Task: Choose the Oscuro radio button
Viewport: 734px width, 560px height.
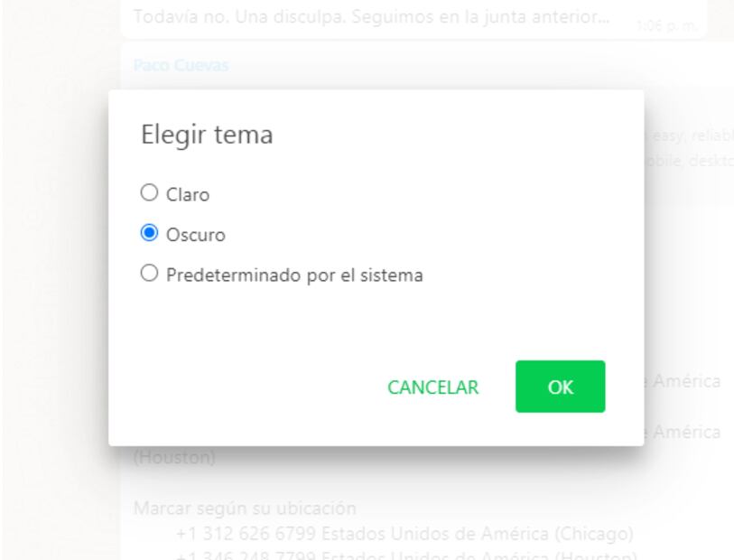Action: coord(149,233)
